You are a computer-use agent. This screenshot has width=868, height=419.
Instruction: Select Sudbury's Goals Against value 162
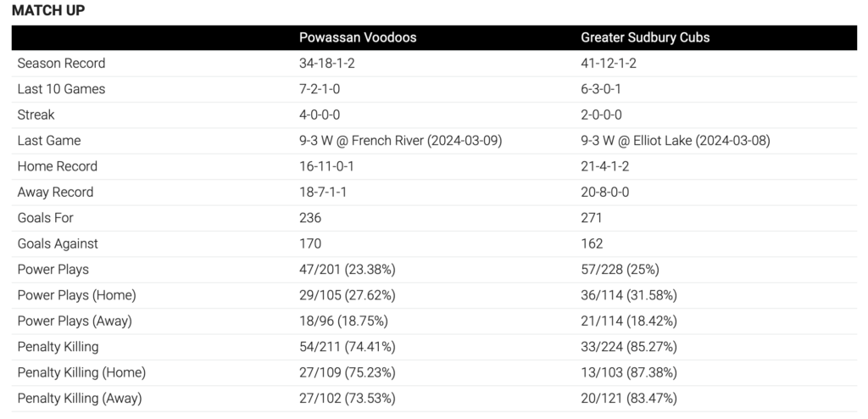pyautogui.click(x=592, y=244)
